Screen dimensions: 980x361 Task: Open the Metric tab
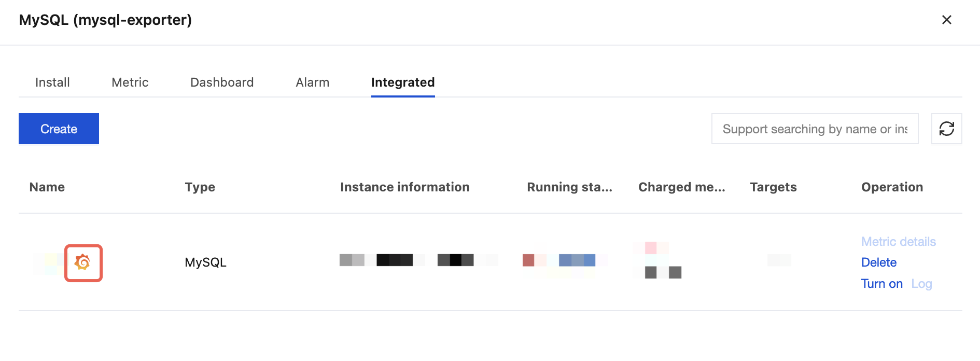click(x=130, y=82)
